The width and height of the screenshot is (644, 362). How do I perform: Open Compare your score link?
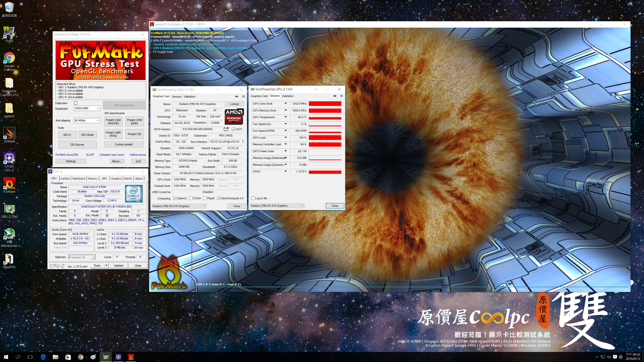[x=112, y=155]
